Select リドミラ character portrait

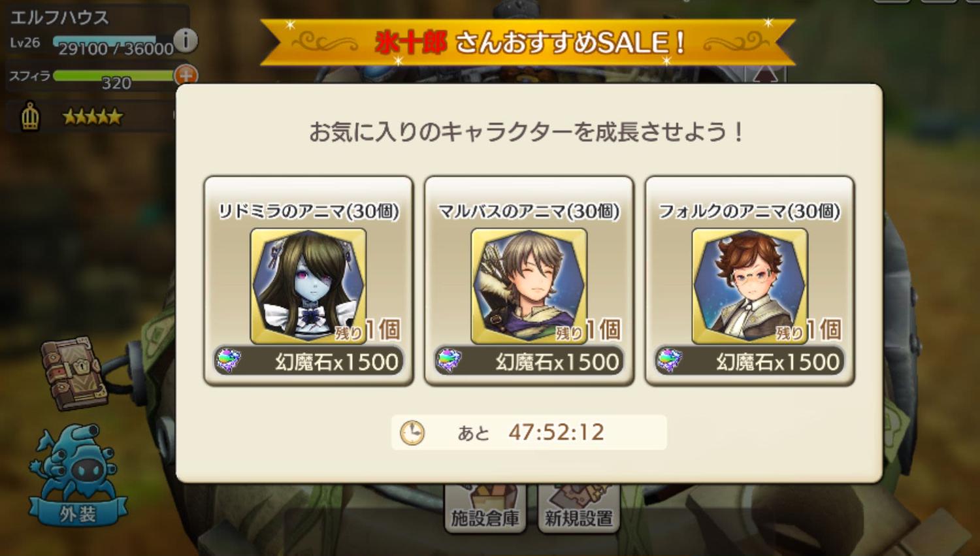[308, 286]
